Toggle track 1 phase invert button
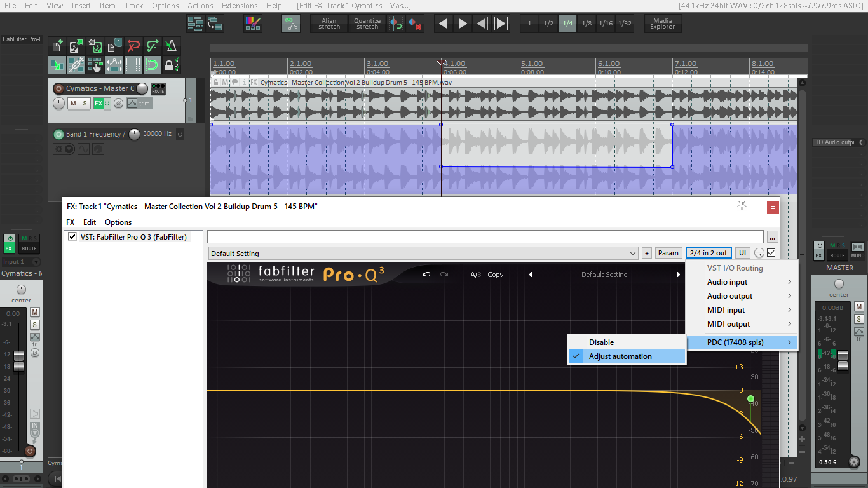 click(118, 104)
